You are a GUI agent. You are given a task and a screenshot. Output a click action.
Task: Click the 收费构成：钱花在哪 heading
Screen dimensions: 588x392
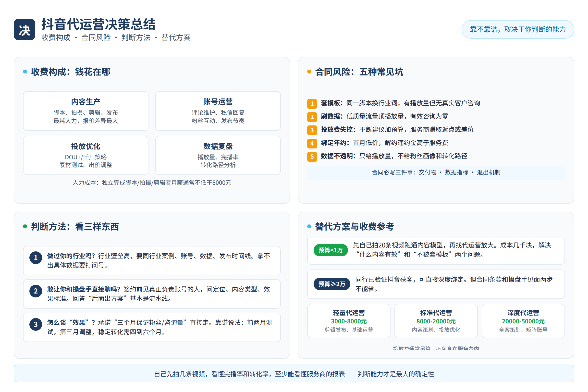tap(71, 72)
